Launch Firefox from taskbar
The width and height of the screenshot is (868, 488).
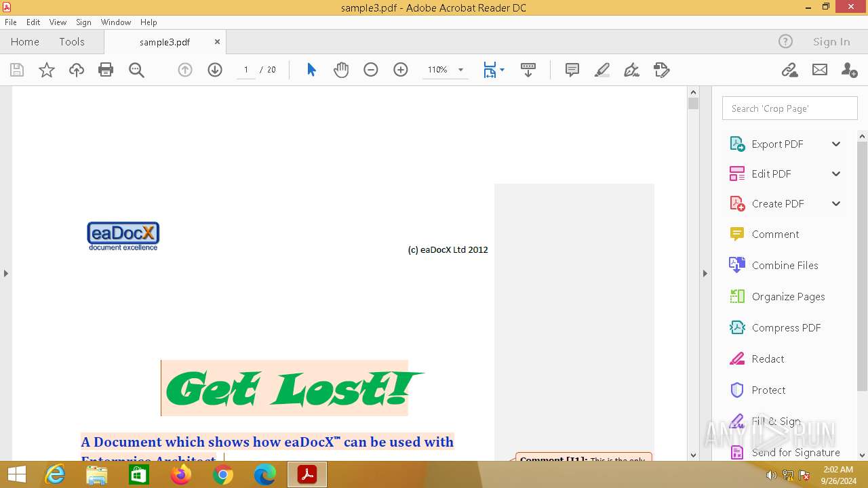point(181,475)
